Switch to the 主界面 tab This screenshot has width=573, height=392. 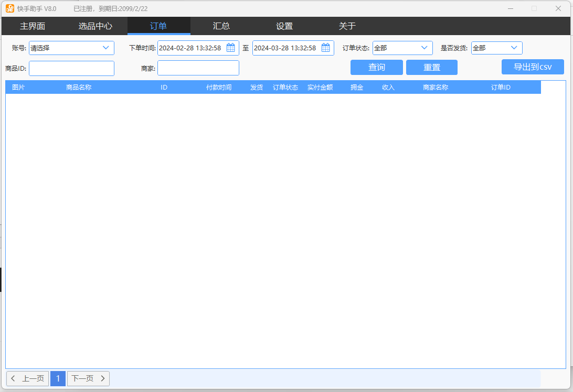(33, 26)
